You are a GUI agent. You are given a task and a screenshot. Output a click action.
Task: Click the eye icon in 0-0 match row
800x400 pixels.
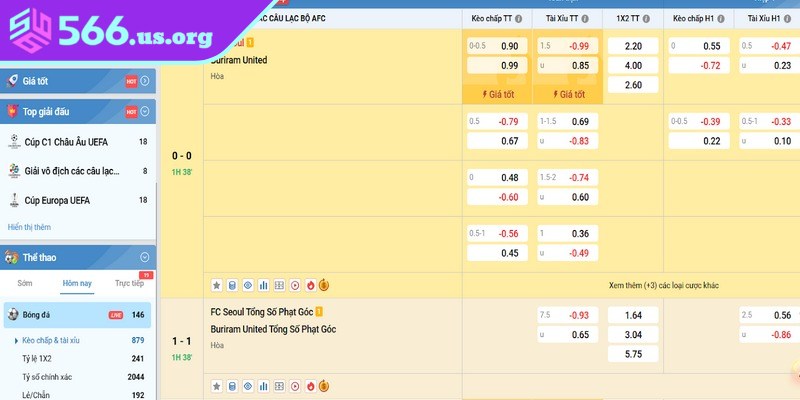coord(248,285)
